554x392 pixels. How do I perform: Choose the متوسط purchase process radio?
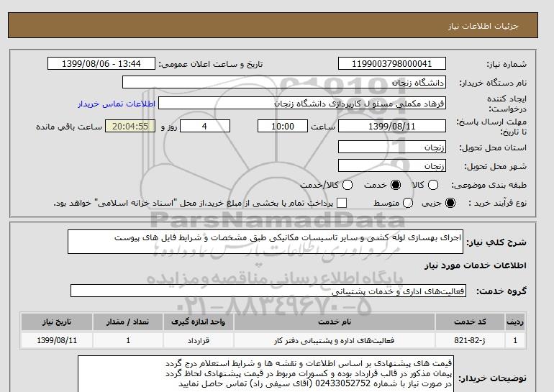coord(408,203)
